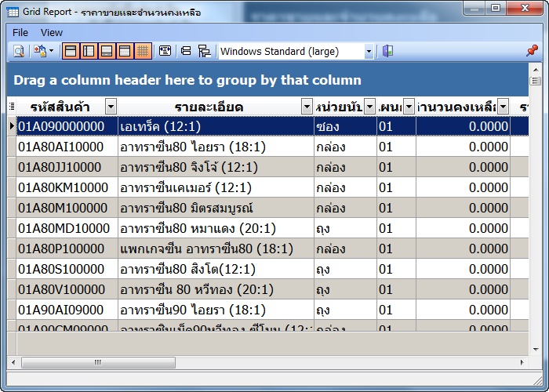This screenshot has height=392, width=549.
Task: Click the รหัสสินค้า column header
Action: coord(61,107)
